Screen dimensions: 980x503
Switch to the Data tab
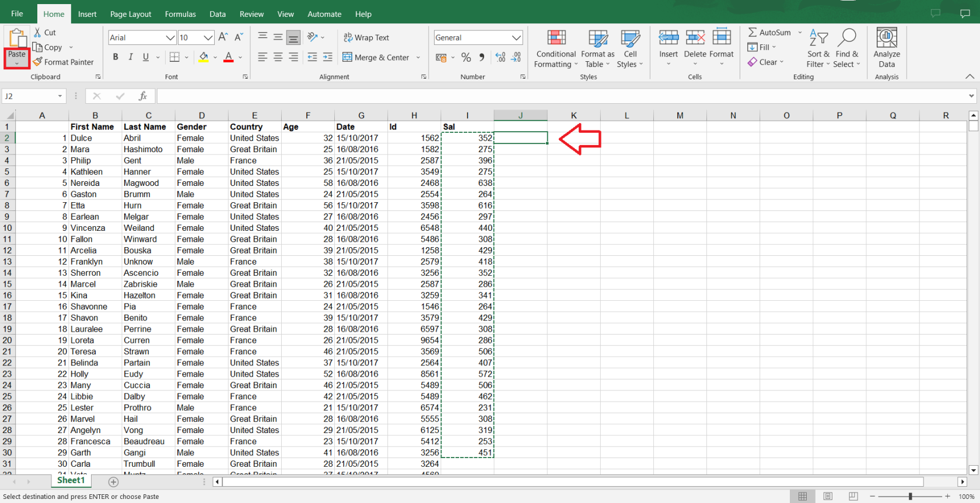[218, 14]
